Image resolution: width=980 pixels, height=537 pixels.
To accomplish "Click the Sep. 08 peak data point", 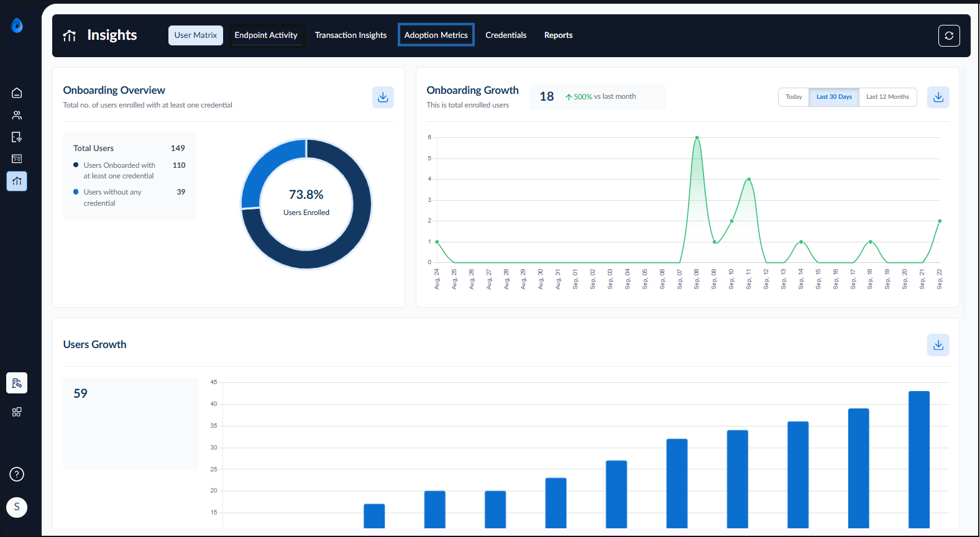I will point(697,137).
